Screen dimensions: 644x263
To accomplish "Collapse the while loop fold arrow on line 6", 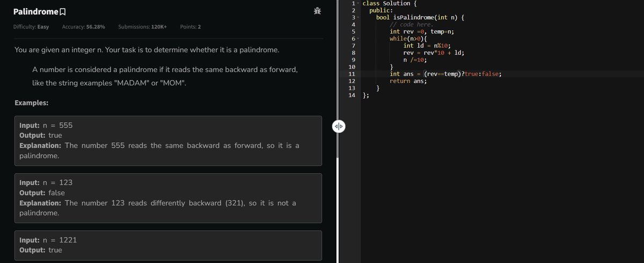I will (x=357, y=39).
